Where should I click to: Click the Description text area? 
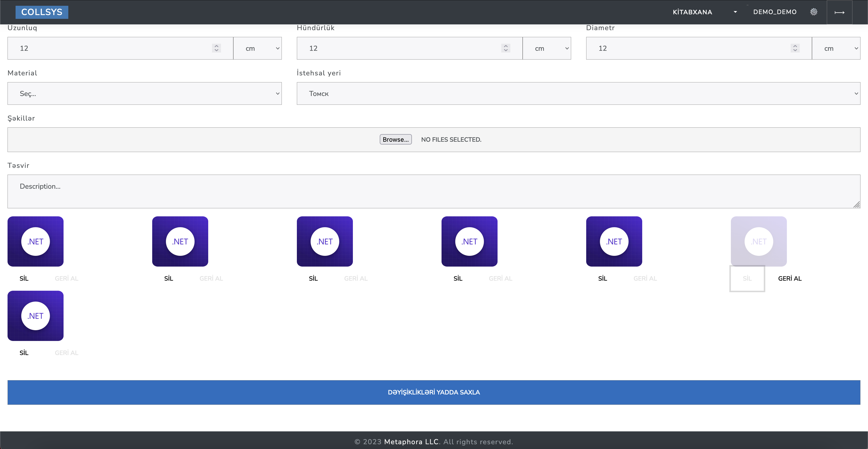pos(434,191)
